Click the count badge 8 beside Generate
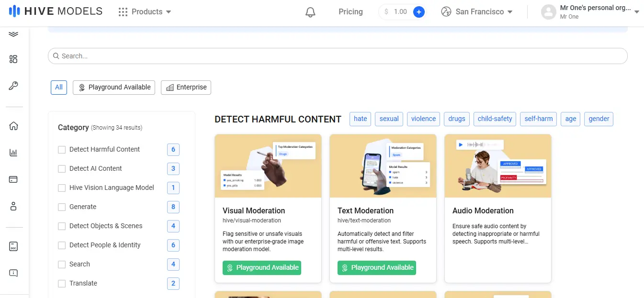Viewport: 644px width, 298px height. click(x=173, y=207)
